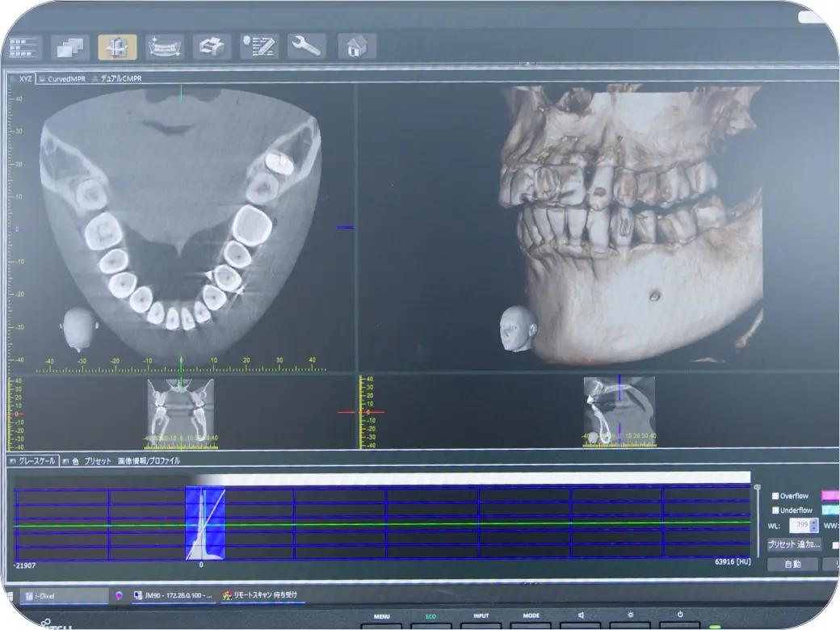Open the プリセット tab
Screen dimensions: 840x630
[98, 461]
